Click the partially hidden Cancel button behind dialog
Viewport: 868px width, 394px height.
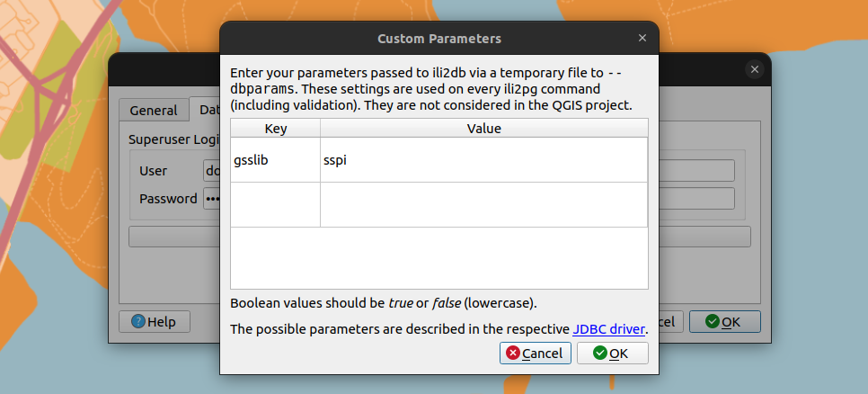[672, 321]
